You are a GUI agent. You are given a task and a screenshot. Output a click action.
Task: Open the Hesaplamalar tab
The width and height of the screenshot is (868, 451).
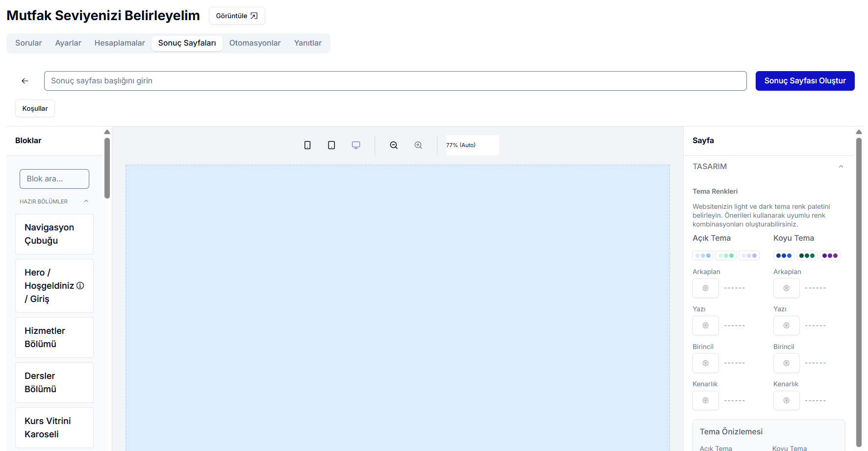pos(120,43)
